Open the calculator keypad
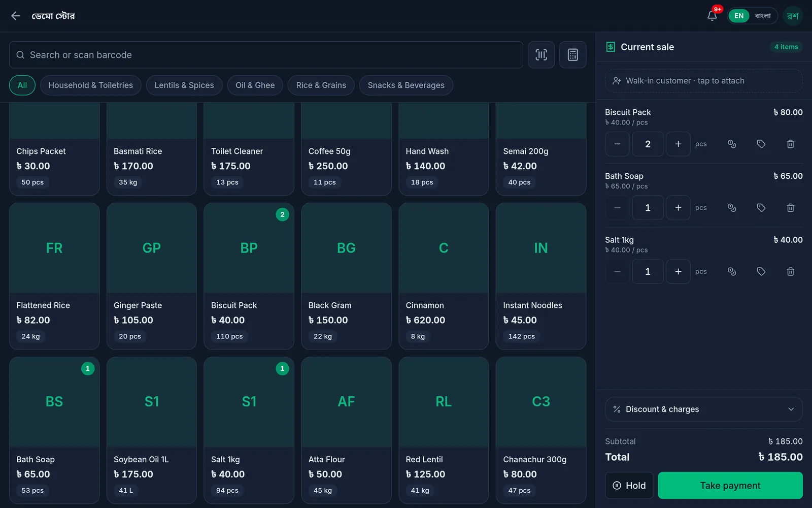This screenshot has height=508, width=812. 573,55
